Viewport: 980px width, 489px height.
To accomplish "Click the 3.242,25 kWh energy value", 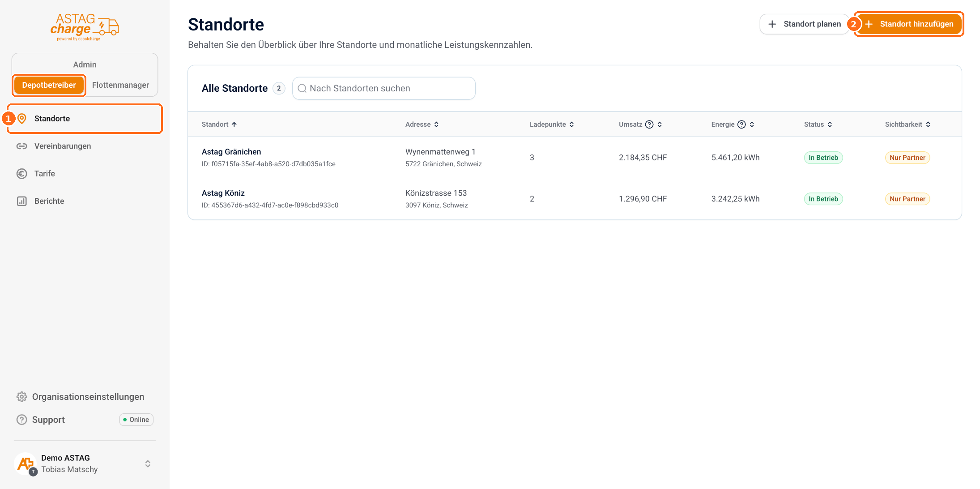I will point(735,199).
